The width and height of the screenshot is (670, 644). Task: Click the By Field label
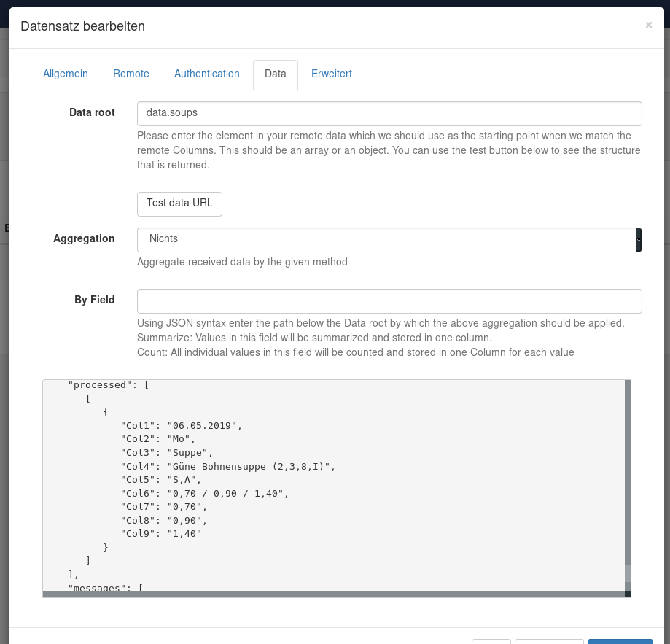point(95,300)
